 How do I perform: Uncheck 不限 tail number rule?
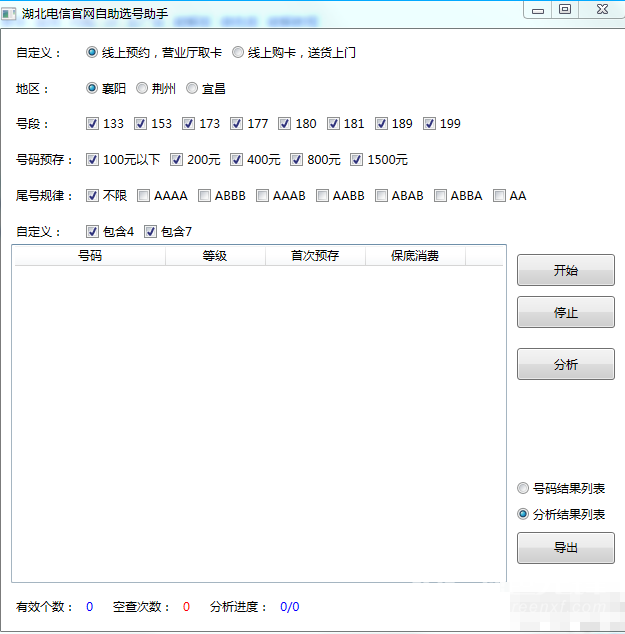point(92,196)
